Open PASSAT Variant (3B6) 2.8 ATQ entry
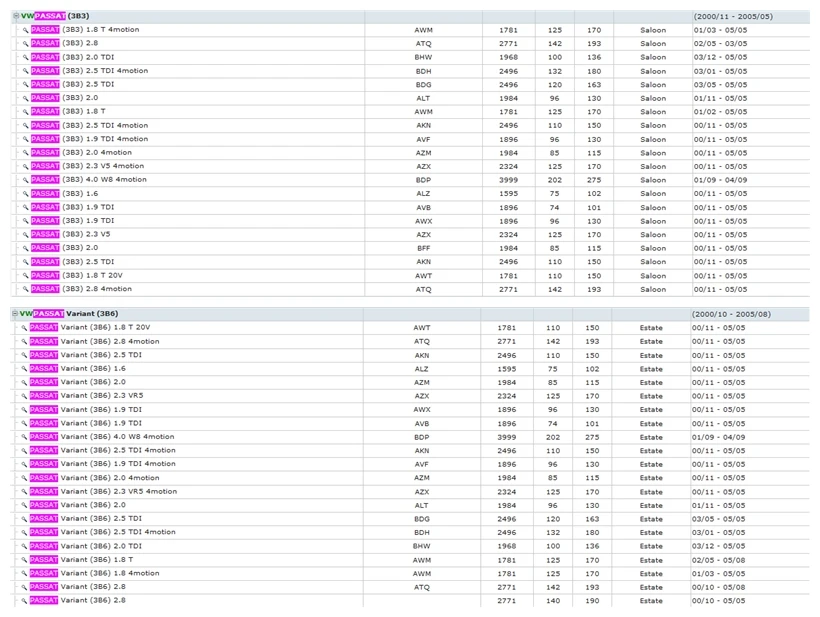This screenshot has height=617, width=820. click(78, 587)
